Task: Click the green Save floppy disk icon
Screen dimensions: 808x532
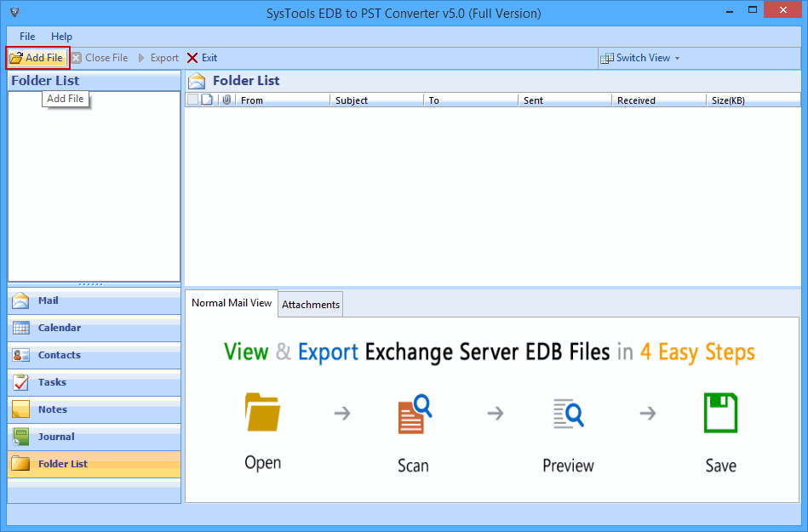Action: tap(720, 413)
